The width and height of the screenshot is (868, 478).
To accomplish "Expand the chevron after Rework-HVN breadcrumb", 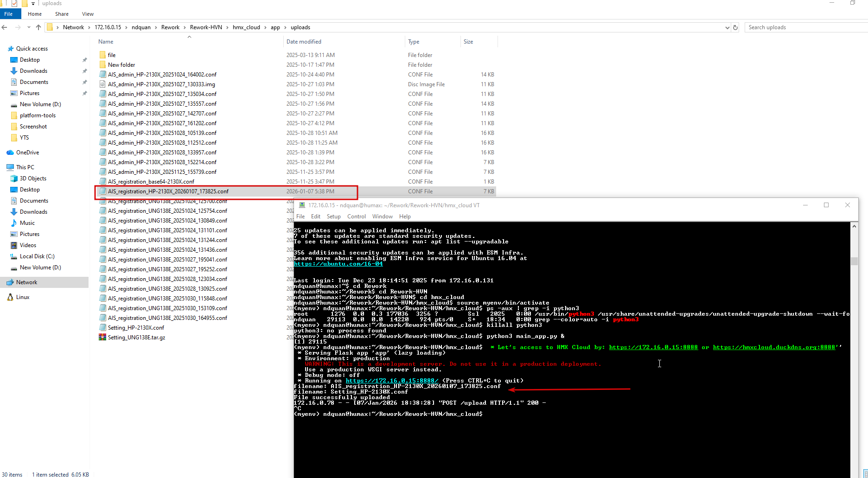I will pyautogui.click(x=227, y=27).
